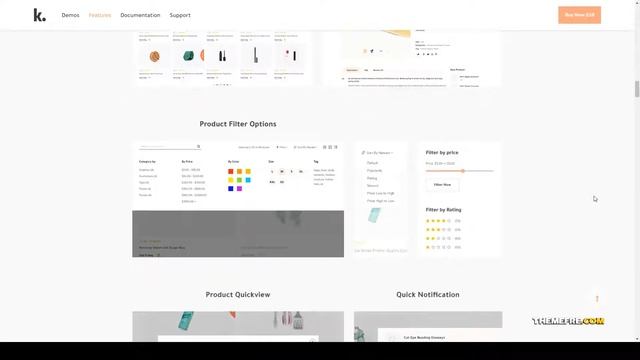The image size is (640, 360).
Task: Click the back-to-top arrow icon
Action: [x=597, y=299]
